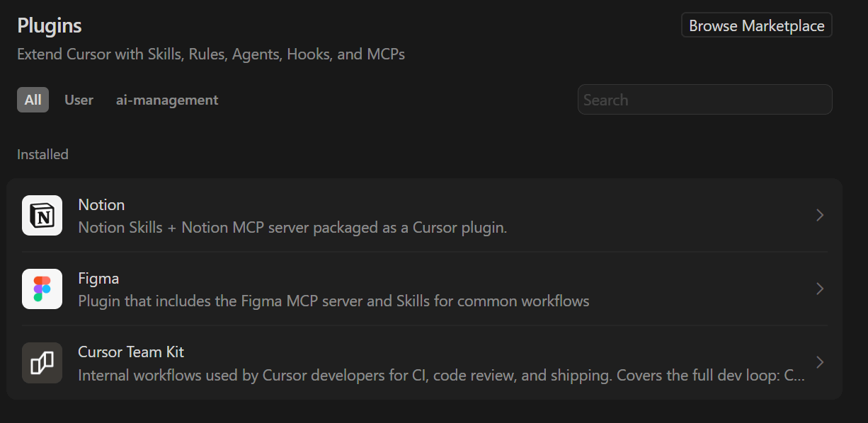Screen dimensions: 868x423
Task: Expand the Figma plugin row chevron
Action: coord(820,289)
